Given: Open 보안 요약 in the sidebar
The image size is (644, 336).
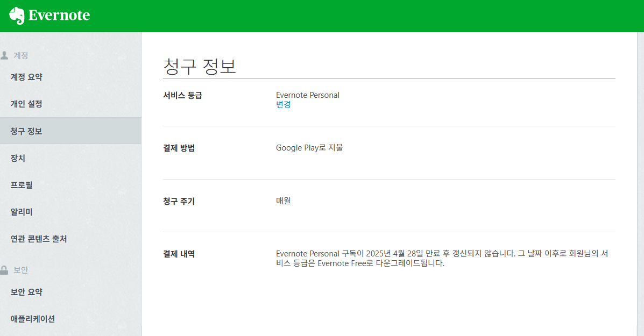Looking at the screenshot, I should (26, 292).
